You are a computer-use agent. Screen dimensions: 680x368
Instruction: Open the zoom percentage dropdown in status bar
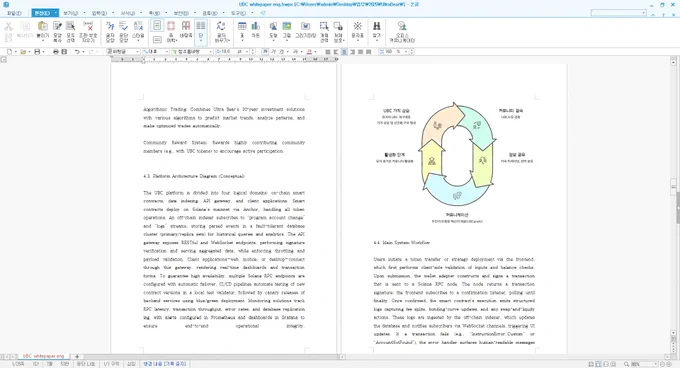(x=655, y=364)
